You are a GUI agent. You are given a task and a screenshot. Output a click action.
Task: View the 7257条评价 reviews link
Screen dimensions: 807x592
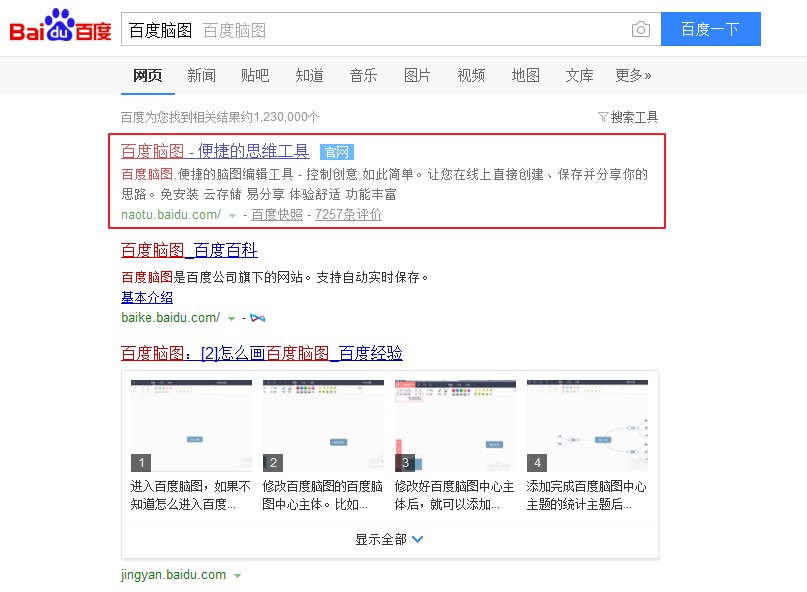(348, 215)
